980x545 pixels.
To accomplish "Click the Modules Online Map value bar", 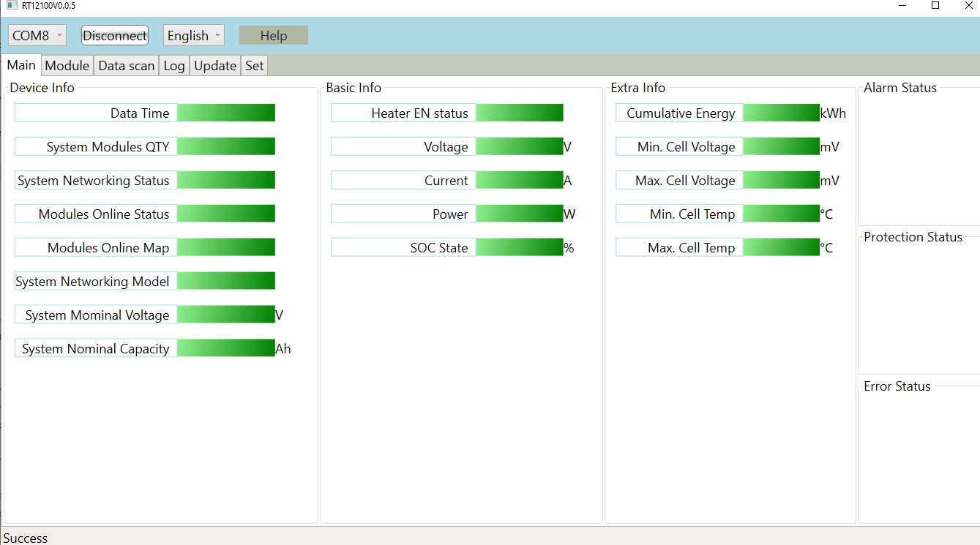I will (226, 247).
